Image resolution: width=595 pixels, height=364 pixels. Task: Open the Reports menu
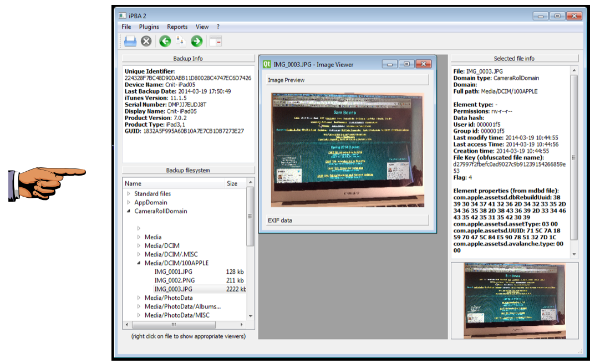[177, 27]
